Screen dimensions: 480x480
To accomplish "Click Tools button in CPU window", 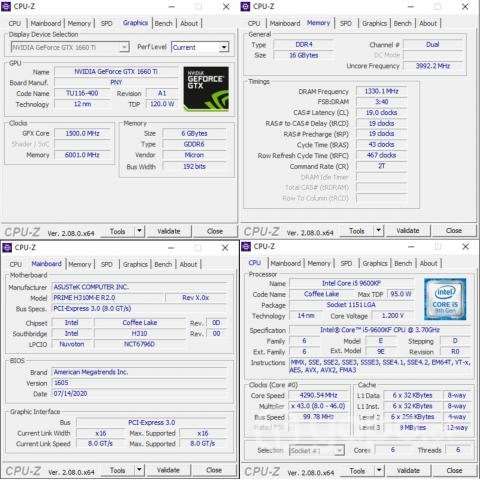I will (357, 471).
